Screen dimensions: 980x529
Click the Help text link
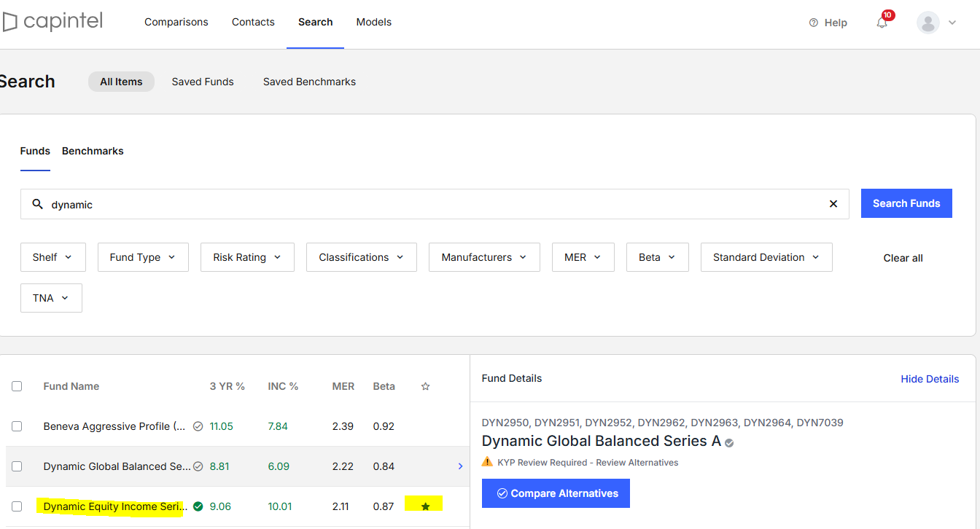pyautogui.click(x=836, y=23)
